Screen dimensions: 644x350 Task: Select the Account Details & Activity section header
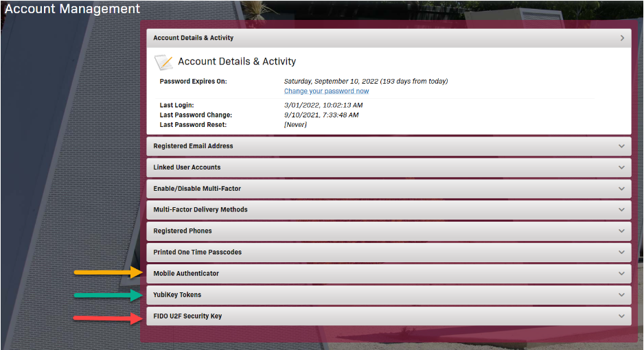click(x=389, y=38)
